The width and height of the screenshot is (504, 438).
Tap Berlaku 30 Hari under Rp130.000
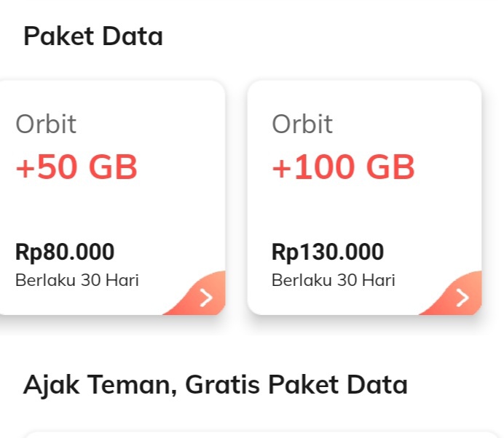tap(334, 280)
